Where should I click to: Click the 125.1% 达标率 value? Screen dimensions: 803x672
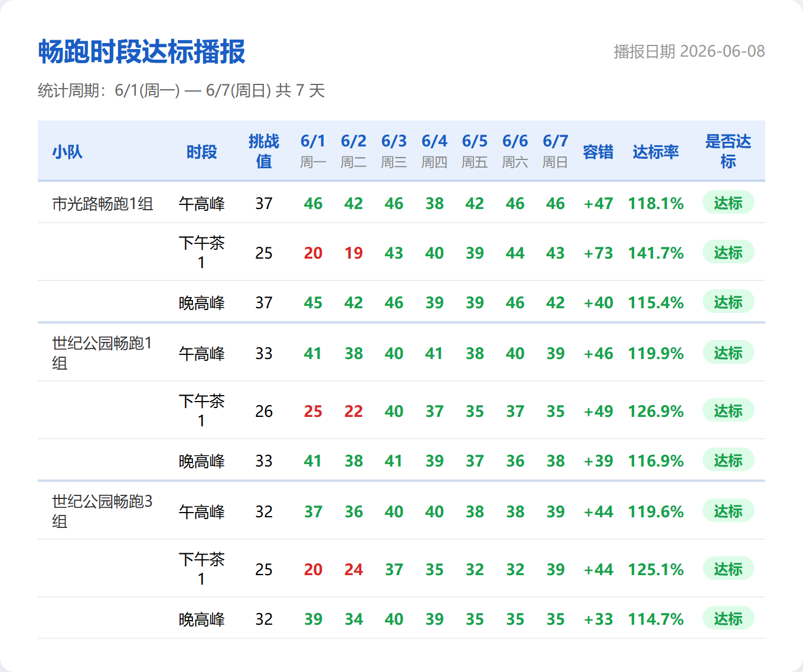[656, 570]
